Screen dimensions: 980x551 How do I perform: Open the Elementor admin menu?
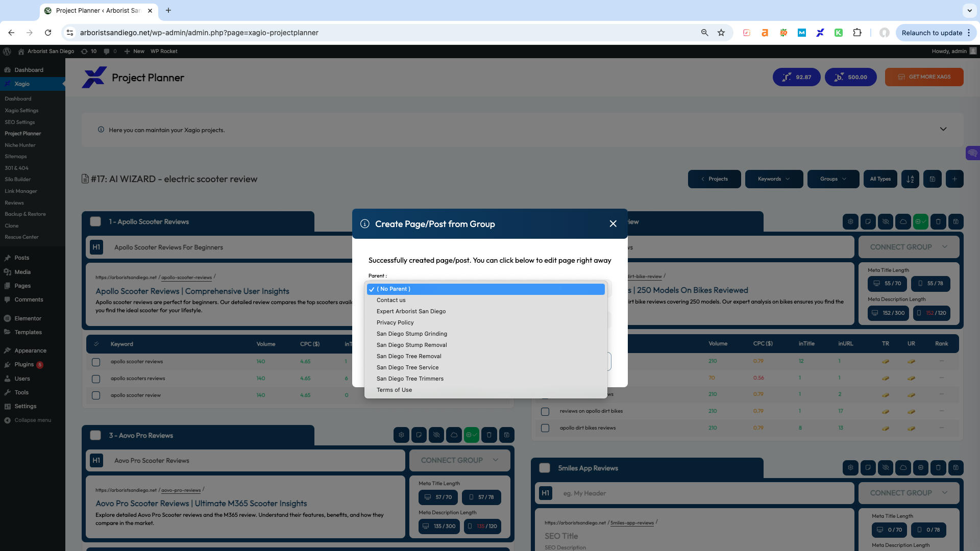coord(28,318)
